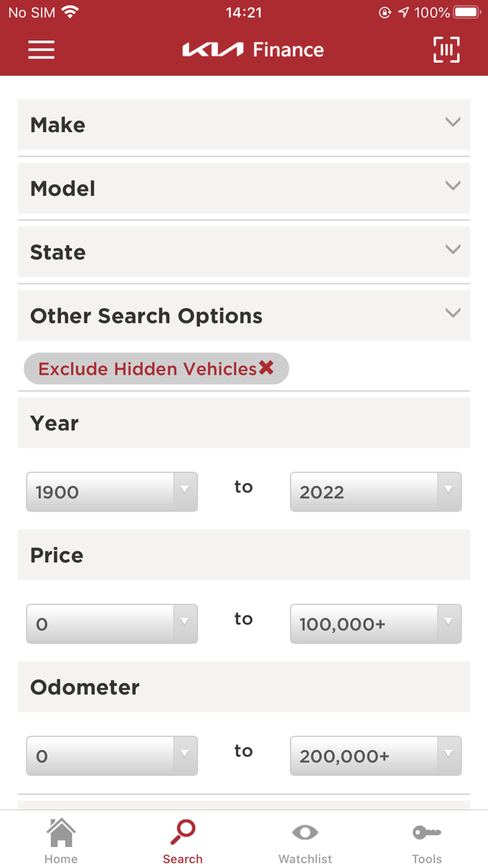Image resolution: width=488 pixels, height=868 pixels.
Task: Open the maximum odometer 200,000+ selector
Action: [x=375, y=756]
